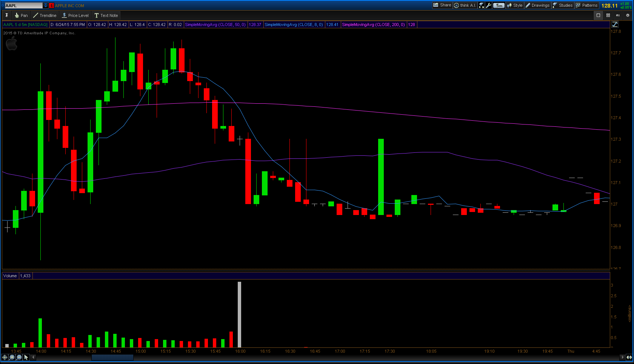Click the last price 128.11
634x364 pixels.
click(609, 6)
